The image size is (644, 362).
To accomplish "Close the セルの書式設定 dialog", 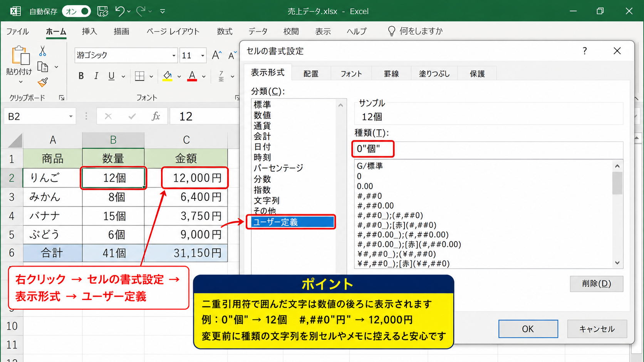I will (617, 51).
